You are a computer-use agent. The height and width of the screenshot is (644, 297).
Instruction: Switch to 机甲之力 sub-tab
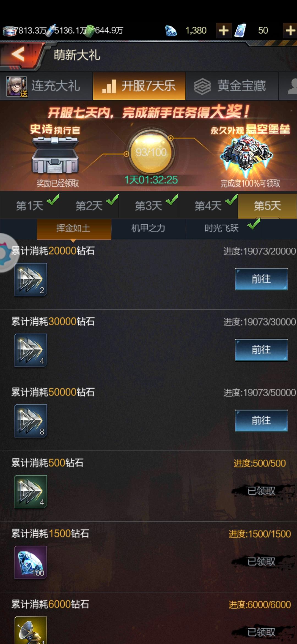pos(148,228)
